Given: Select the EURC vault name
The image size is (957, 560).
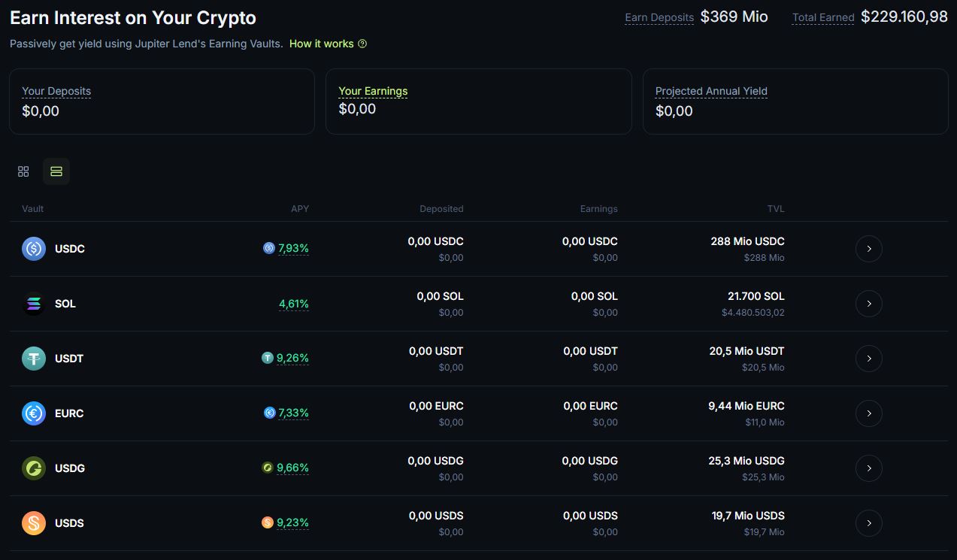Looking at the screenshot, I should point(69,413).
